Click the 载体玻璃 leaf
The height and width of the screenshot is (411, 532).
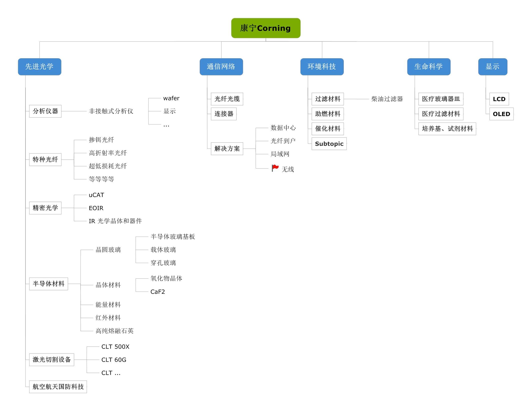click(163, 250)
